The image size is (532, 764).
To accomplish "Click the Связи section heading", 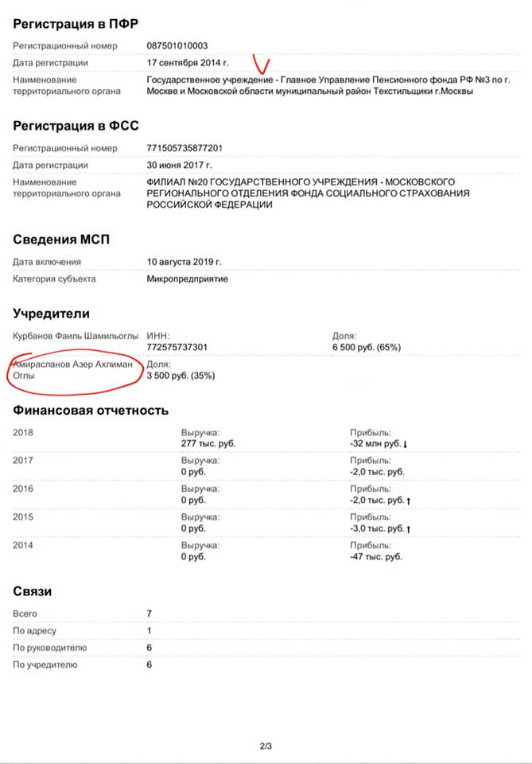I will pyautogui.click(x=32, y=591).
